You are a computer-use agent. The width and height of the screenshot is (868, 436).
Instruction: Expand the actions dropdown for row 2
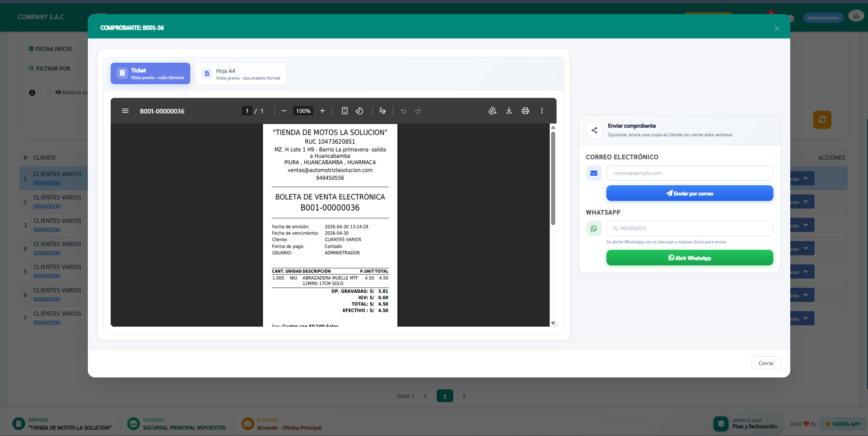(805, 202)
